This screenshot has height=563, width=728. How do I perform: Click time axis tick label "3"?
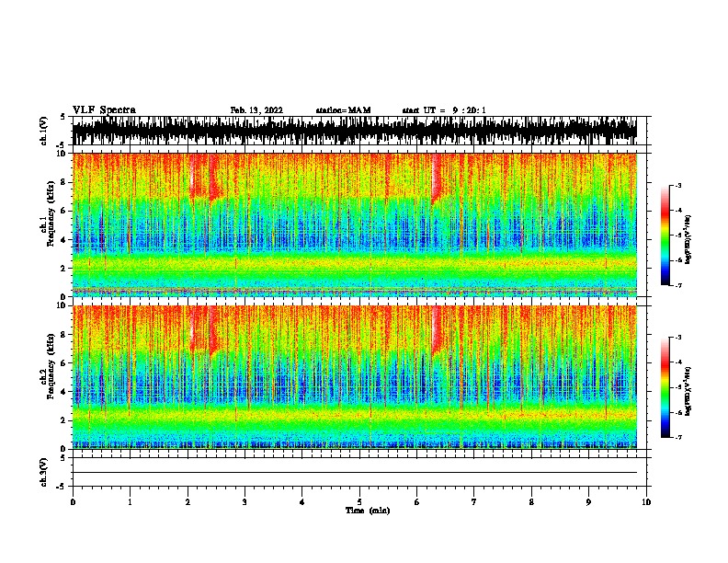point(245,502)
